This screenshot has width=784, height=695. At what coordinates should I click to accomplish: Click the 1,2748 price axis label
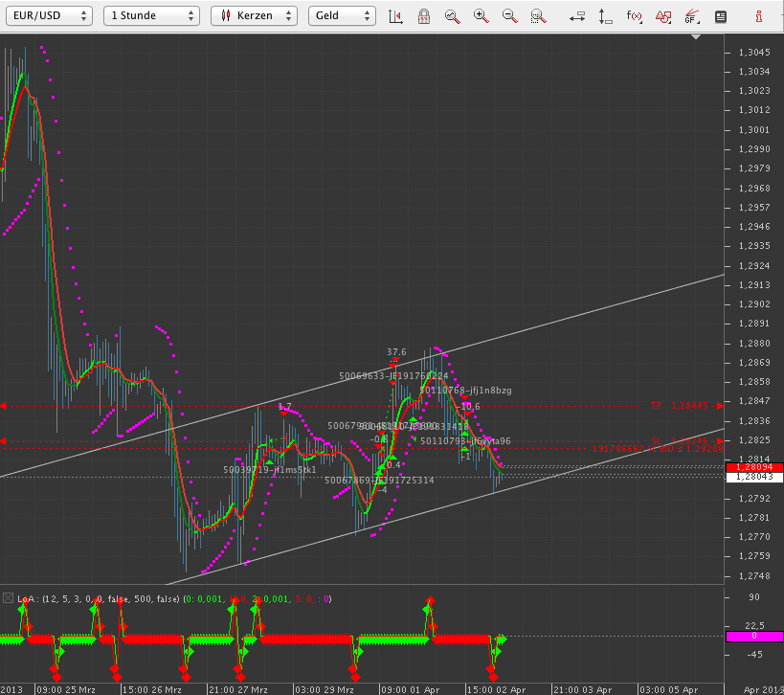754,576
